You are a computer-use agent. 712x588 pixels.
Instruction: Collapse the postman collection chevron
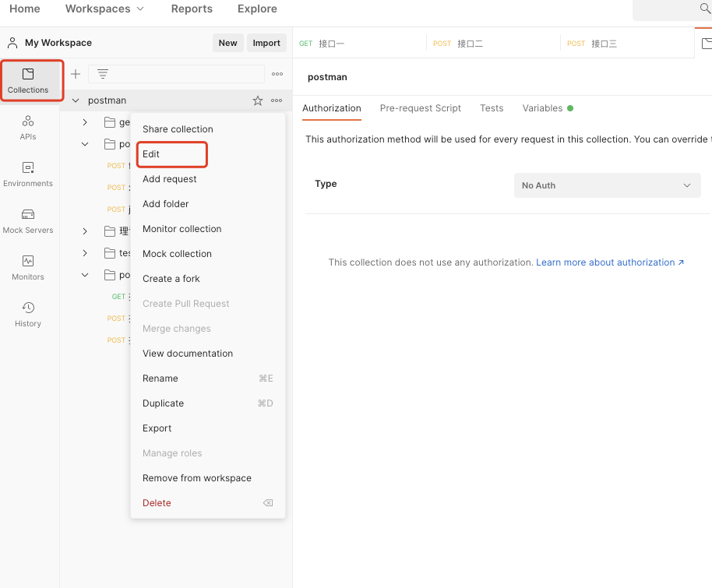coord(76,100)
